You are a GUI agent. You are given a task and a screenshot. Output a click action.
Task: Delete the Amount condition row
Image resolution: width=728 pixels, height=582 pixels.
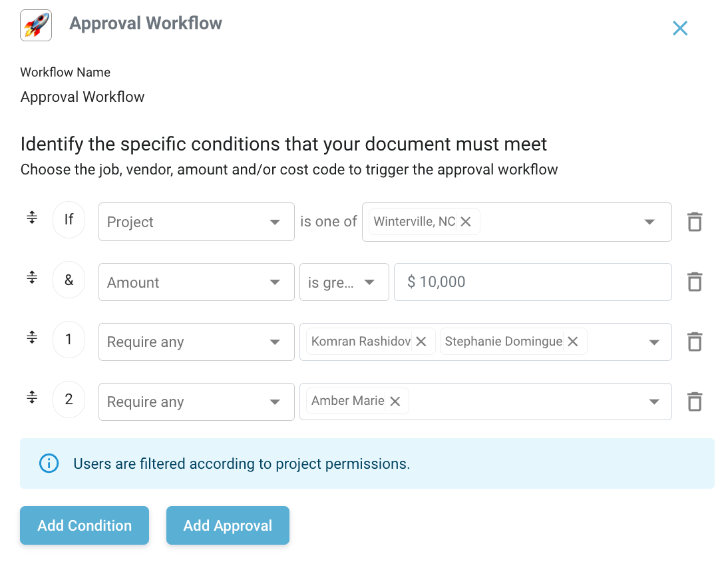click(695, 282)
